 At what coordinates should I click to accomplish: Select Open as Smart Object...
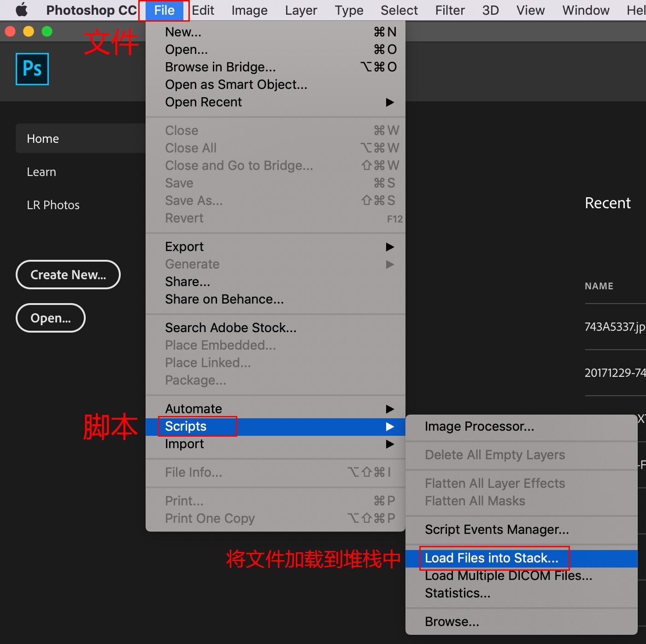[276, 84]
